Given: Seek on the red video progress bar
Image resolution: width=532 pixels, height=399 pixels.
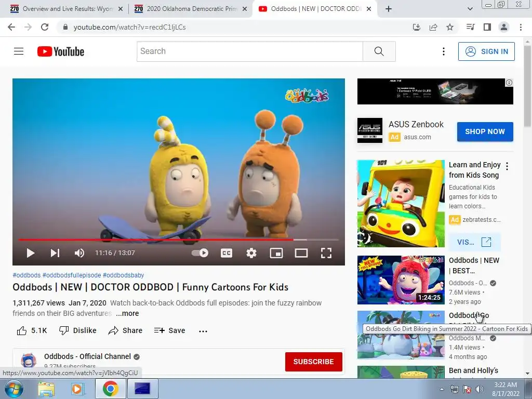Looking at the screenshot, I should (179, 240).
